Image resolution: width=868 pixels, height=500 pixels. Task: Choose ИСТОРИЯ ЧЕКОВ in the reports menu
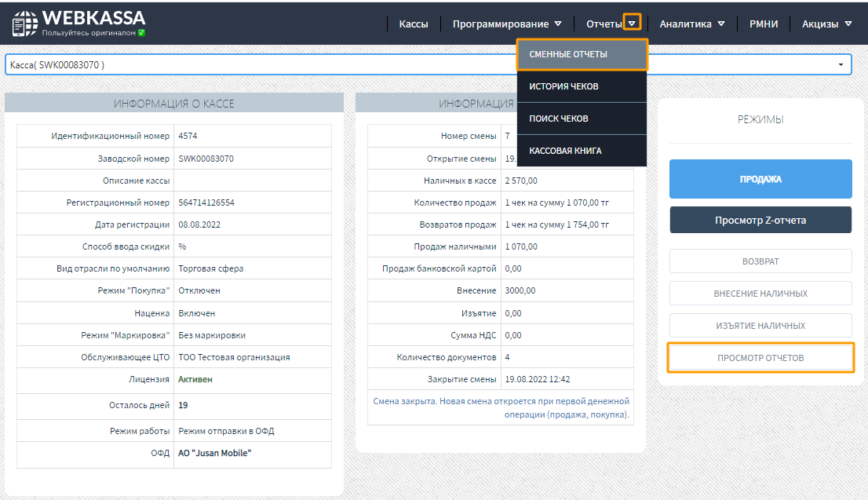click(x=582, y=86)
